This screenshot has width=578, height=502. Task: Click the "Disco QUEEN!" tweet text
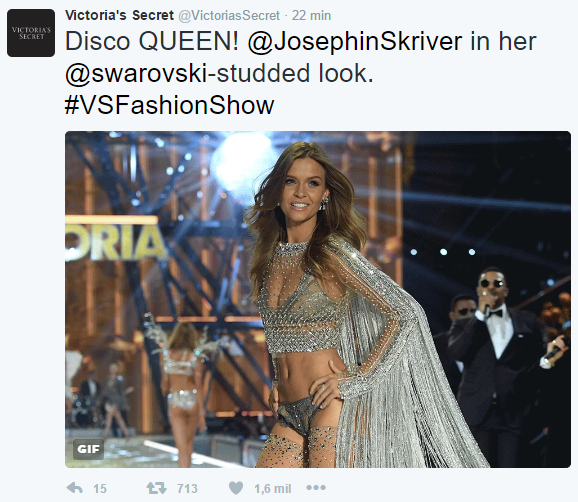(x=152, y=41)
